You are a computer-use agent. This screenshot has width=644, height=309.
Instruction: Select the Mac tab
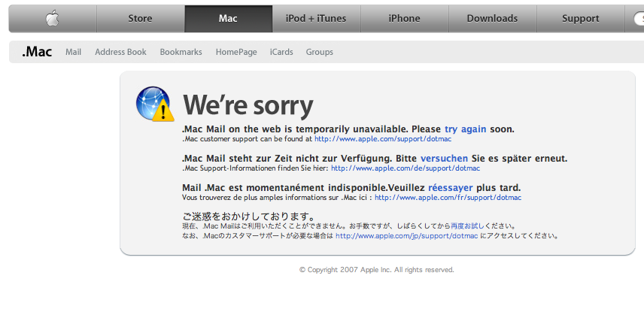229,19
